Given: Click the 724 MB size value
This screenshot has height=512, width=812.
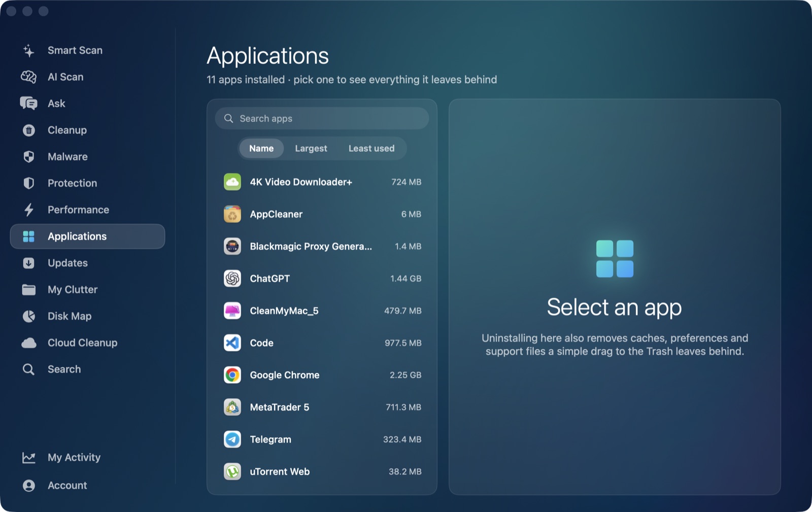Looking at the screenshot, I should click(x=407, y=182).
